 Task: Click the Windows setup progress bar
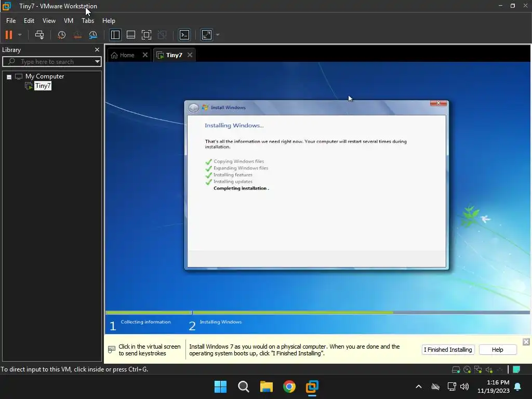point(317,312)
